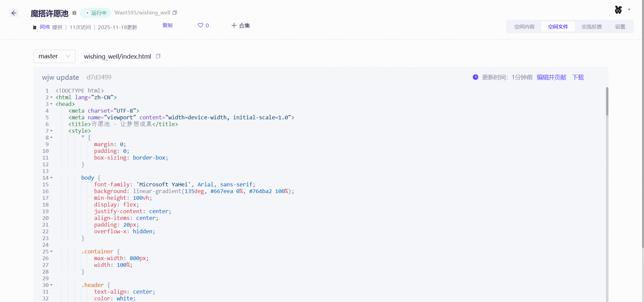Go back using the left arrow icon
This screenshot has width=644, height=302.
tap(14, 13)
